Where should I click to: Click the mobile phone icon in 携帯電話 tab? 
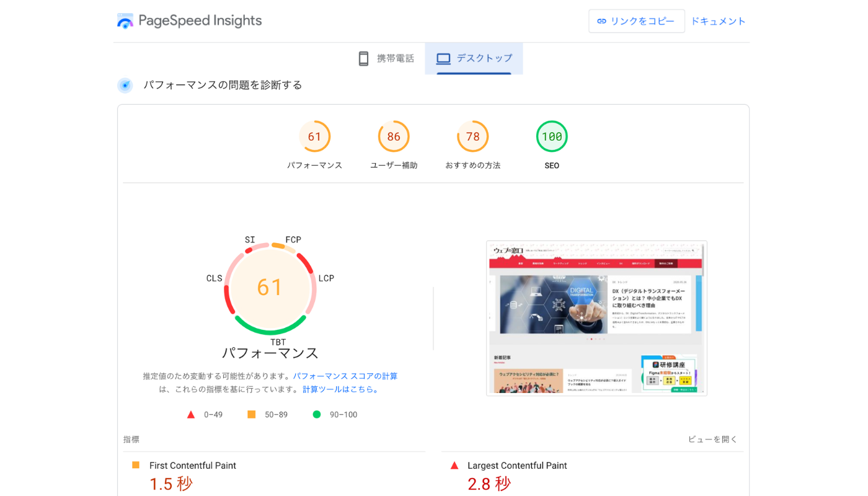(x=364, y=59)
